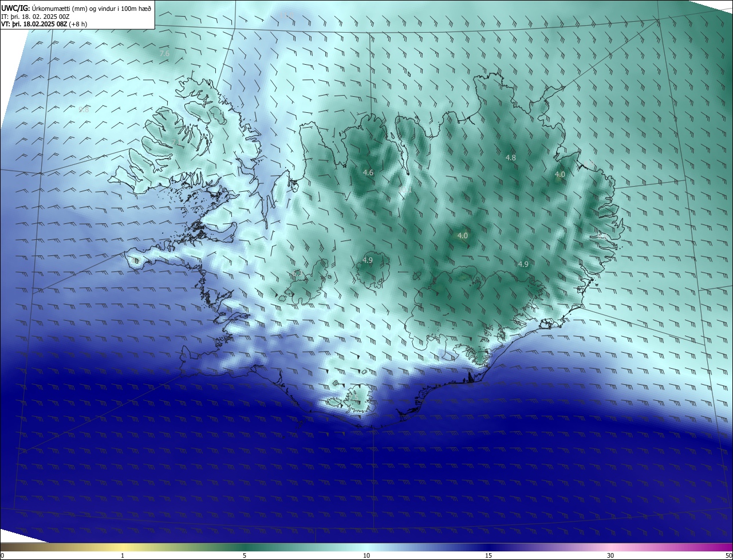Click the 'IT: þri. 18. 02. 2025 00Z' line
733x560 pixels.
[x=36, y=17]
